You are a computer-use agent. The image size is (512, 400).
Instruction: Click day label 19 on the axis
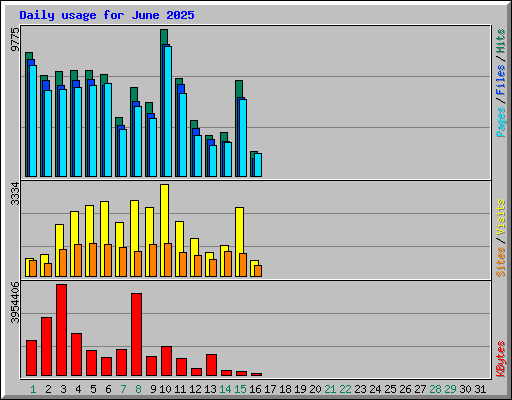point(300,389)
